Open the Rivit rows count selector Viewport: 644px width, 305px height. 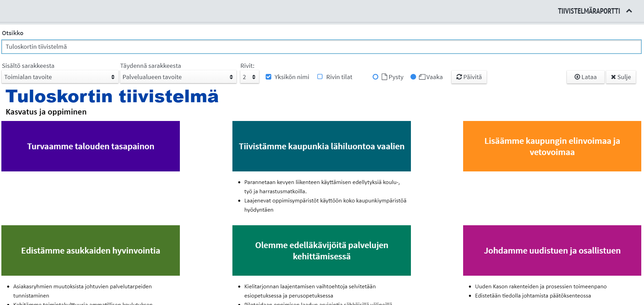pyautogui.click(x=249, y=77)
